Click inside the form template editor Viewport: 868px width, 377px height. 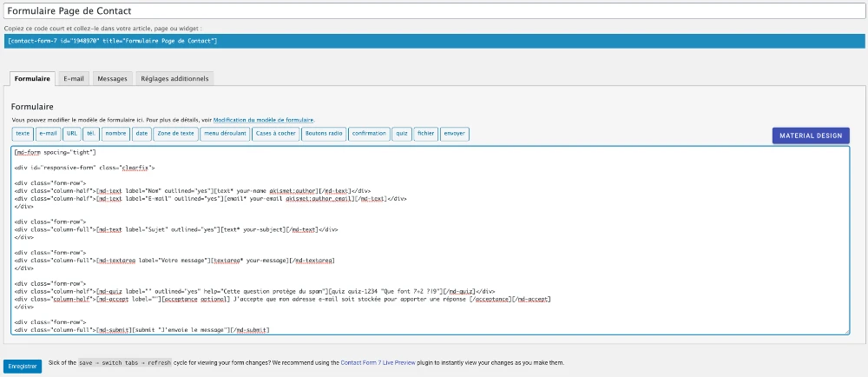click(431, 241)
